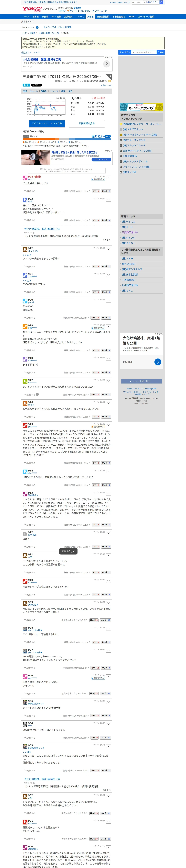Click the portfolio help question-mark icon
The image size is (186, 868).
[37, 28]
